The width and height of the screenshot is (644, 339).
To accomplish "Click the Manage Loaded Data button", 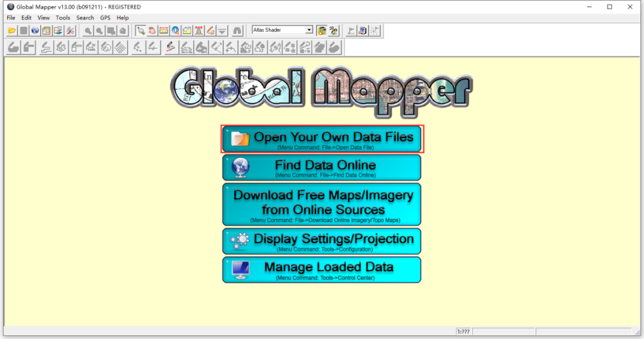I will (x=321, y=270).
